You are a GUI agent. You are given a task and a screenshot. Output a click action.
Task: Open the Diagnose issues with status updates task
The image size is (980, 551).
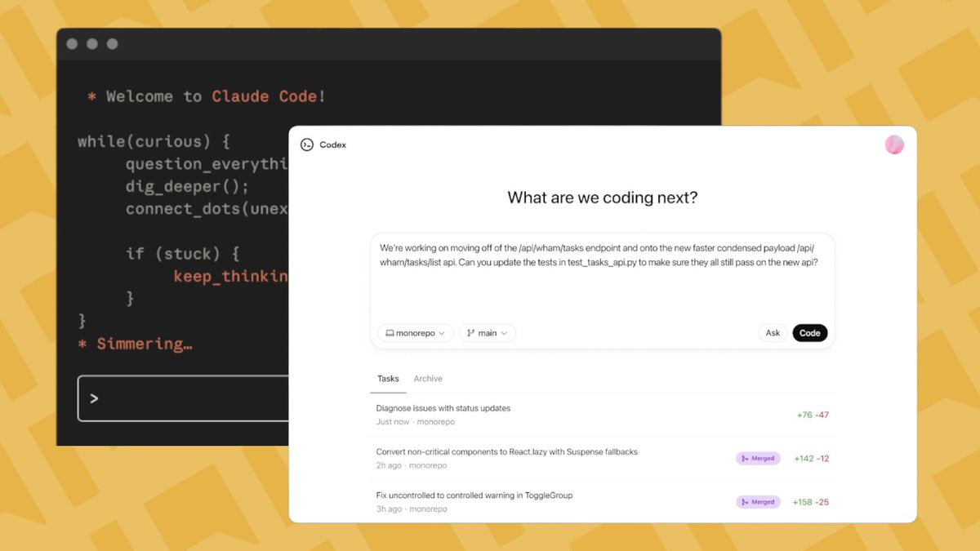(x=443, y=408)
